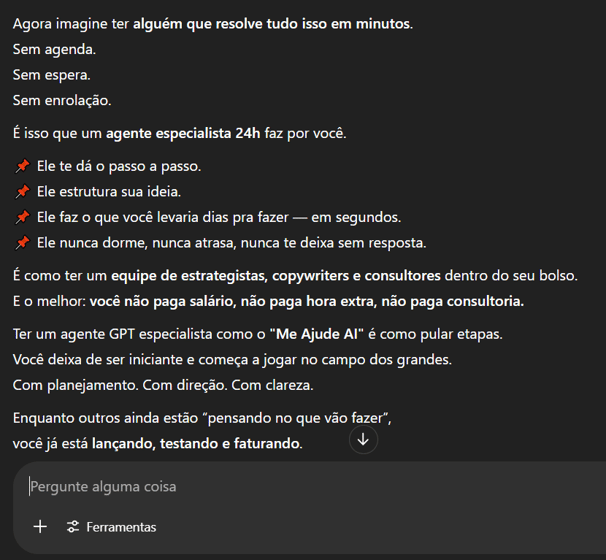Click the scroll-to-bottom arrow button

point(363,439)
